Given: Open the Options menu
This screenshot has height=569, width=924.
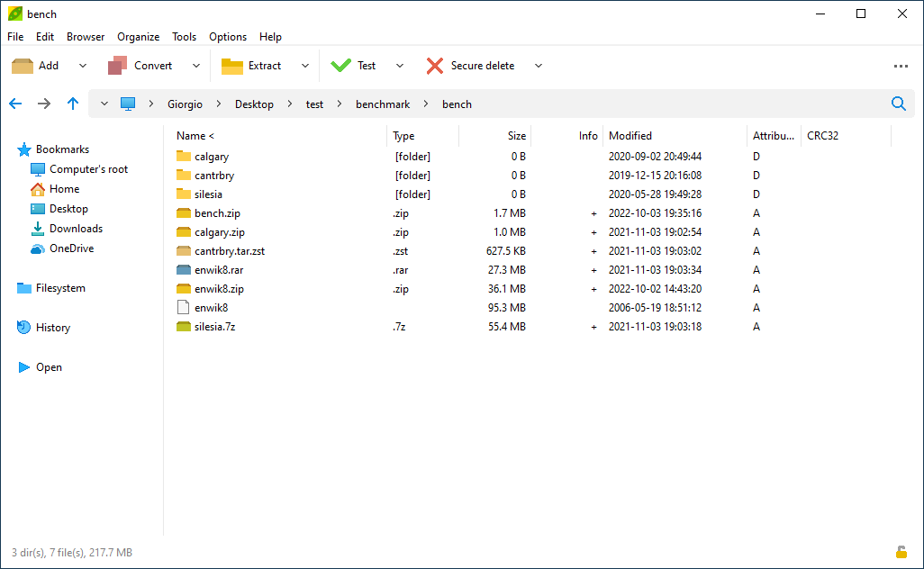Looking at the screenshot, I should click(x=227, y=37).
